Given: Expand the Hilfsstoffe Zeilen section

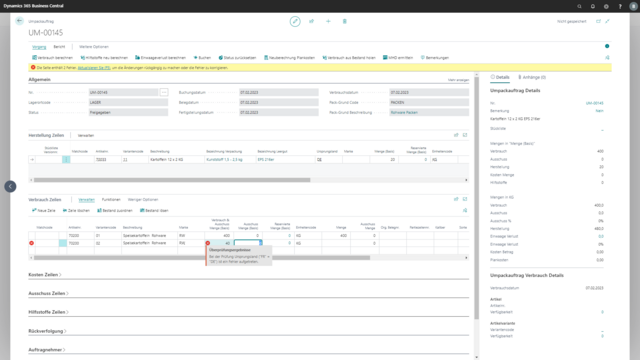Looking at the screenshot, I should coord(48,312).
